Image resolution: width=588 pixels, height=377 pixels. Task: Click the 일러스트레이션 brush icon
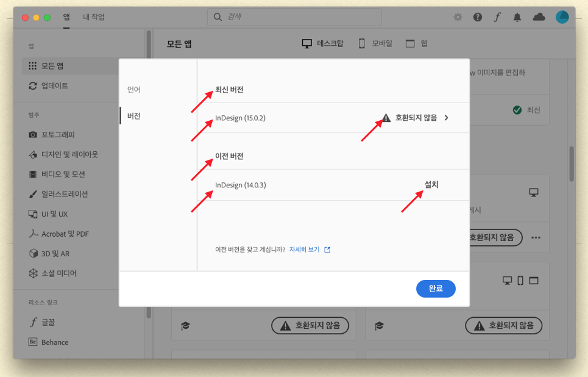[33, 194]
